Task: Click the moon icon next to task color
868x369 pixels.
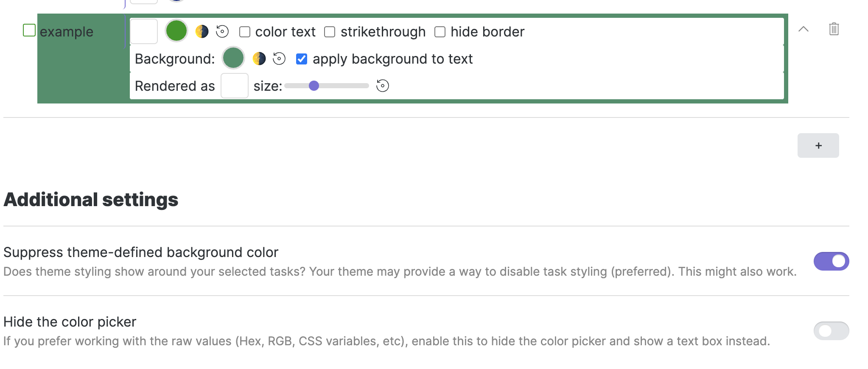Action: 202,31
